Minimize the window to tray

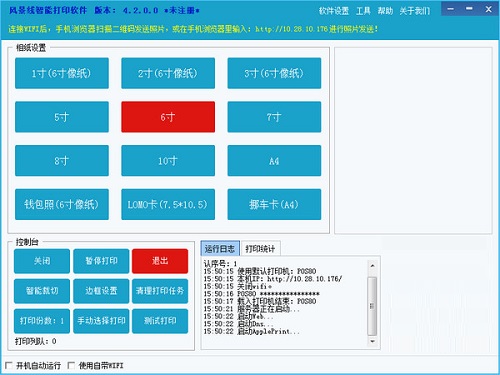pyautogui.click(x=450, y=9)
